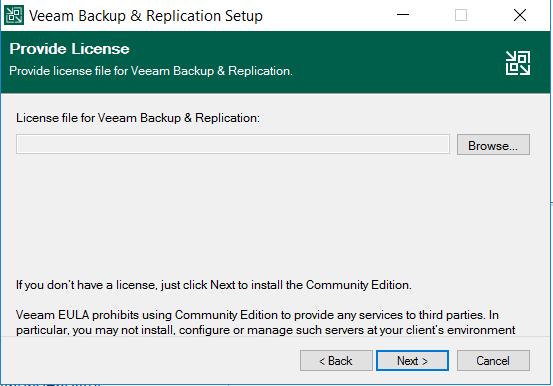
Task: Click the white Veeam logo in green header
Action: [x=518, y=63]
